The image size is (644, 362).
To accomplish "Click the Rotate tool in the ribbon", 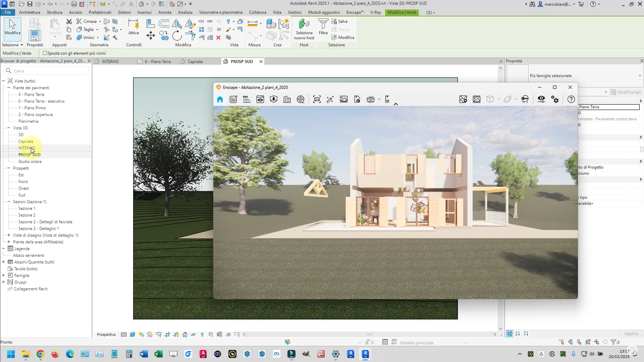I will coord(177,35).
